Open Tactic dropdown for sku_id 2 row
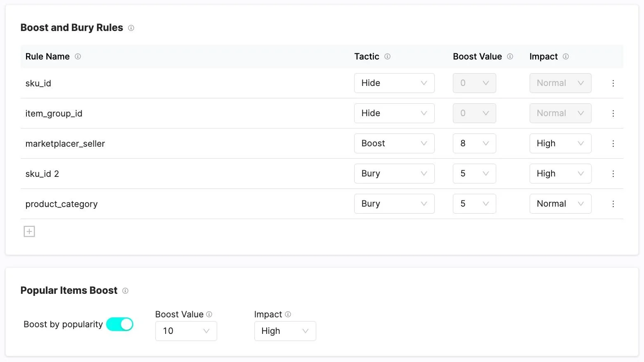Viewport: 644px width, 362px height. coord(394,174)
